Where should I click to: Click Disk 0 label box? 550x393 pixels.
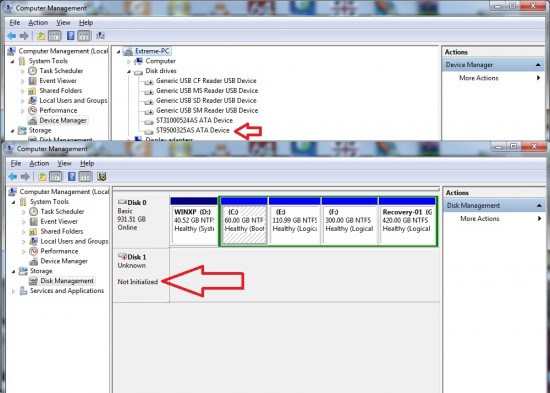click(141, 221)
